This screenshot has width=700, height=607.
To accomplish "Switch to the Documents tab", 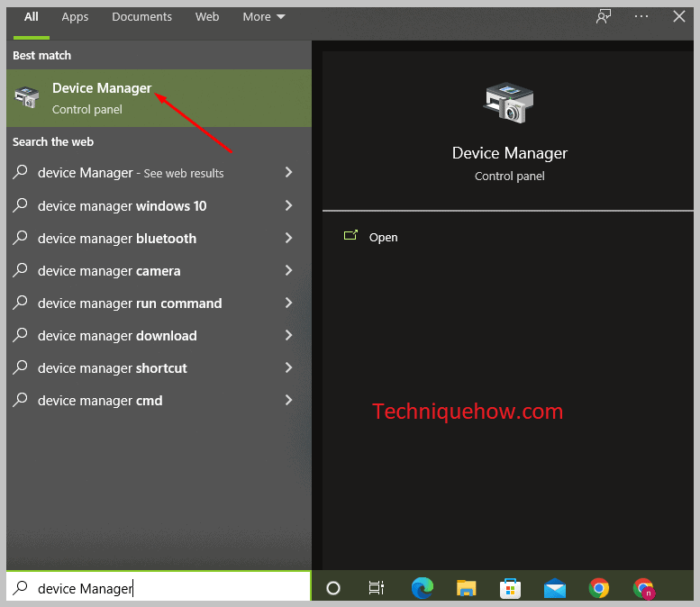I will click(141, 17).
